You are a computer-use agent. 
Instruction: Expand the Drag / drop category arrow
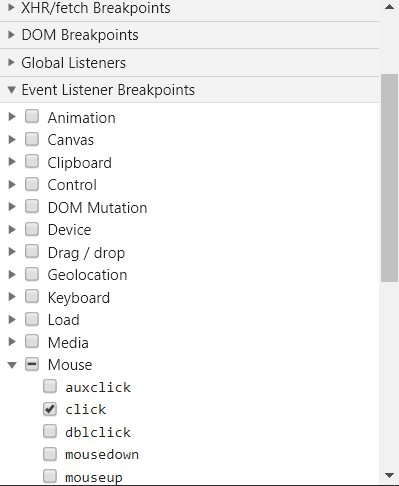point(12,252)
